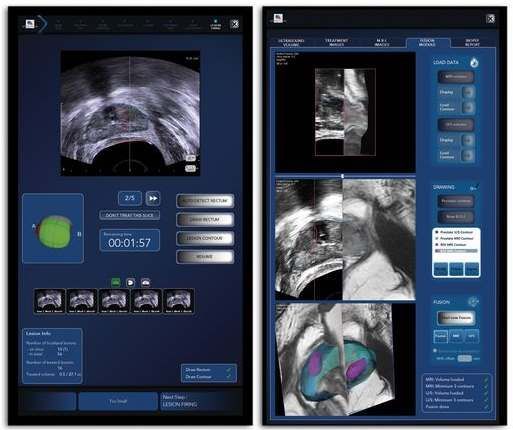Click the Don't Treat This Slice button

pyautogui.click(x=129, y=215)
